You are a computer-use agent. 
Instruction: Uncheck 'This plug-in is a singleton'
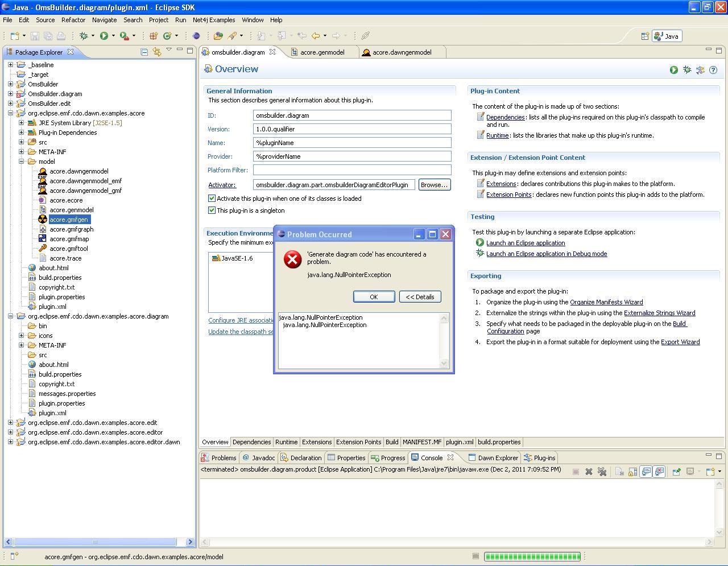212,210
